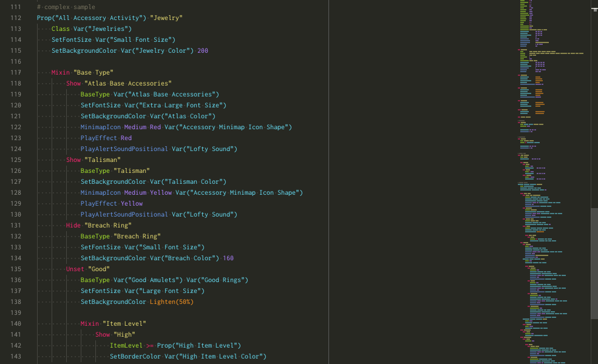Click the vertical scrollbar thumb
Image resolution: width=598 pixels, height=364 pixels.
(x=594, y=264)
